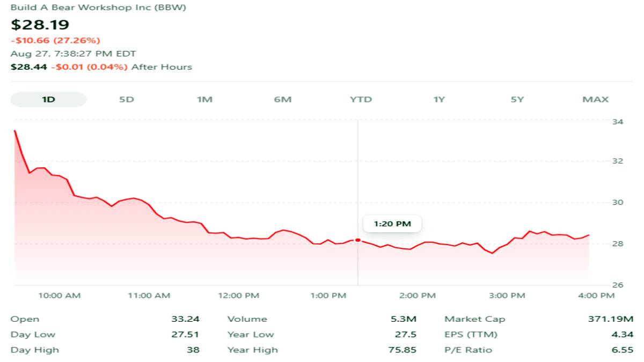The width and height of the screenshot is (644, 362).
Task: Click the Open value 33.24
Action: [x=185, y=319]
